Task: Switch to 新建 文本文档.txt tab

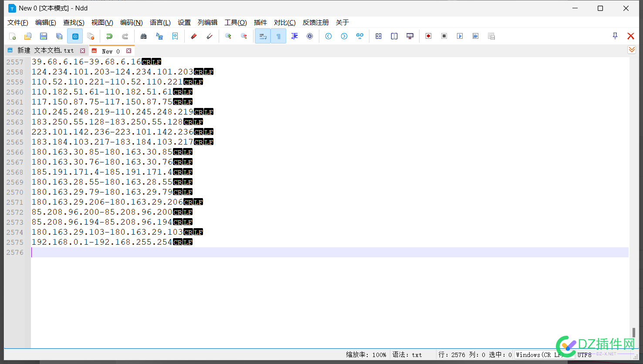Action: (x=46, y=51)
